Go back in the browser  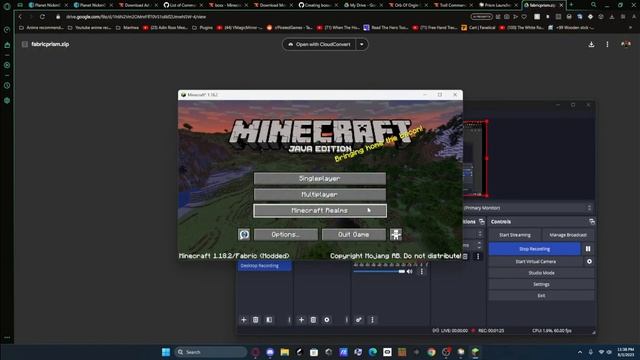[x=20, y=17]
